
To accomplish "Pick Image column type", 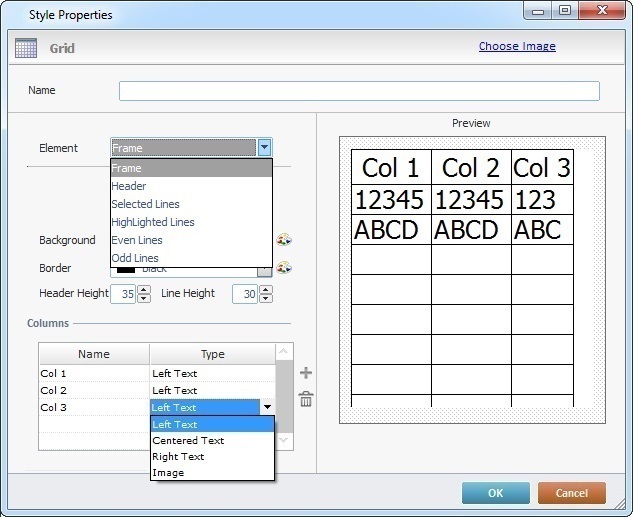I will pyautogui.click(x=168, y=472).
